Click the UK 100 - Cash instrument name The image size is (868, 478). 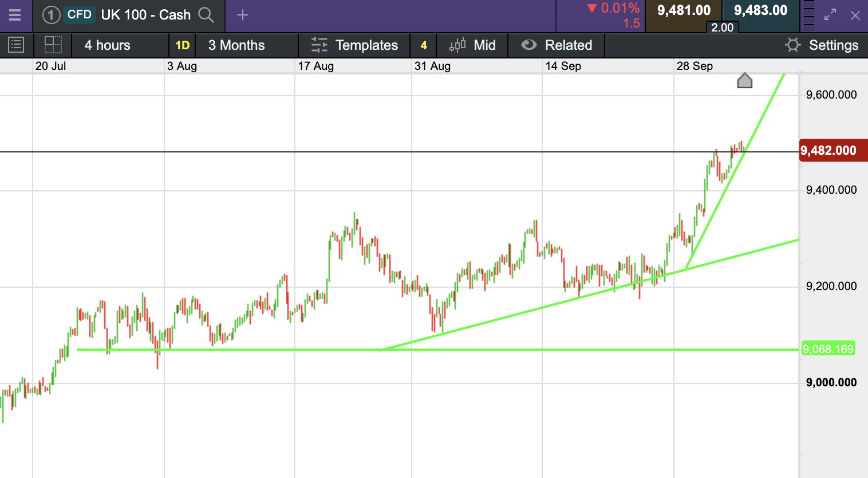point(146,15)
